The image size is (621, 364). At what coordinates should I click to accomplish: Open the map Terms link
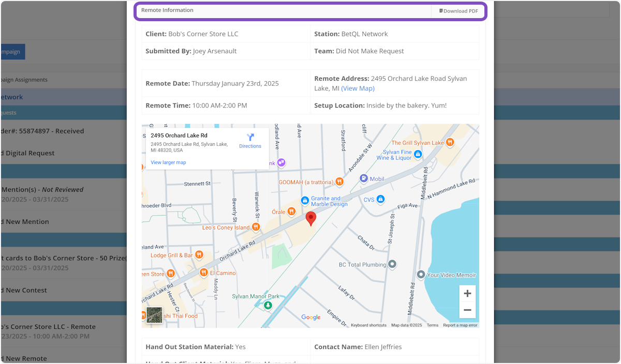[x=432, y=325]
